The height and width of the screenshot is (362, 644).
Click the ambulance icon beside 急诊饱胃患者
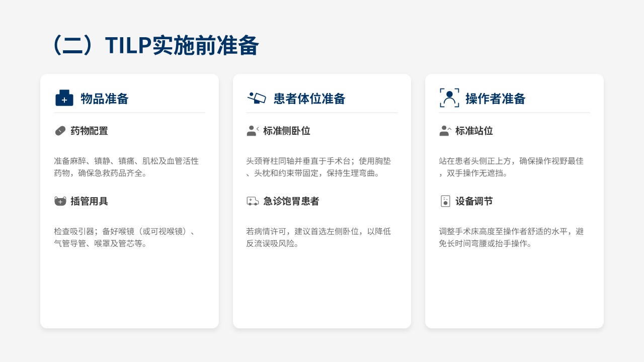click(x=253, y=201)
